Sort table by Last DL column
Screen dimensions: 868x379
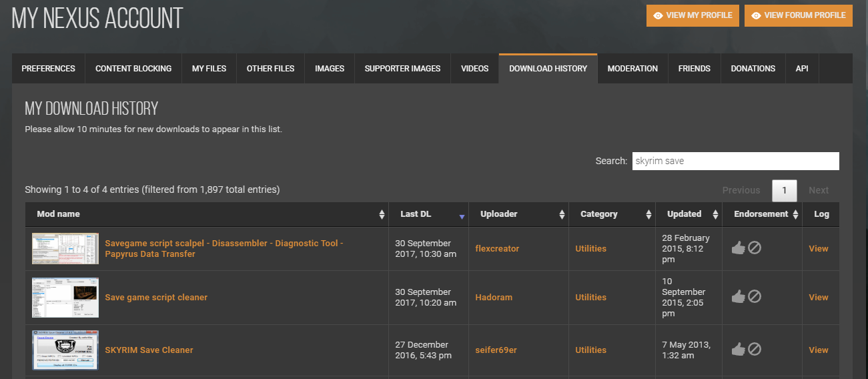point(429,214)
